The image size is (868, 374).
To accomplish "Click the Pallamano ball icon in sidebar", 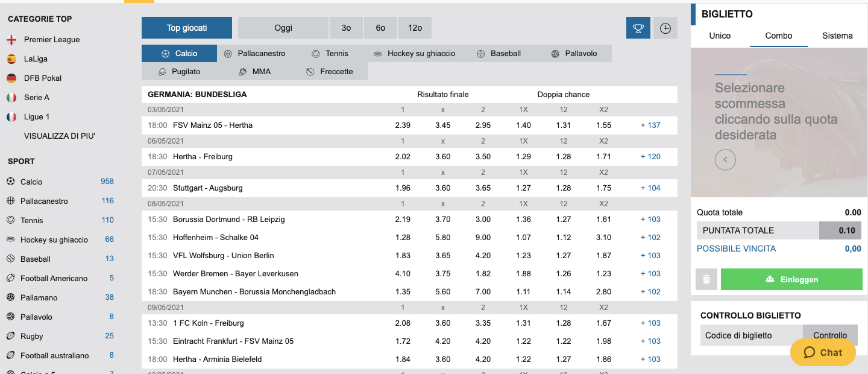I will click(x=10, y=297).
